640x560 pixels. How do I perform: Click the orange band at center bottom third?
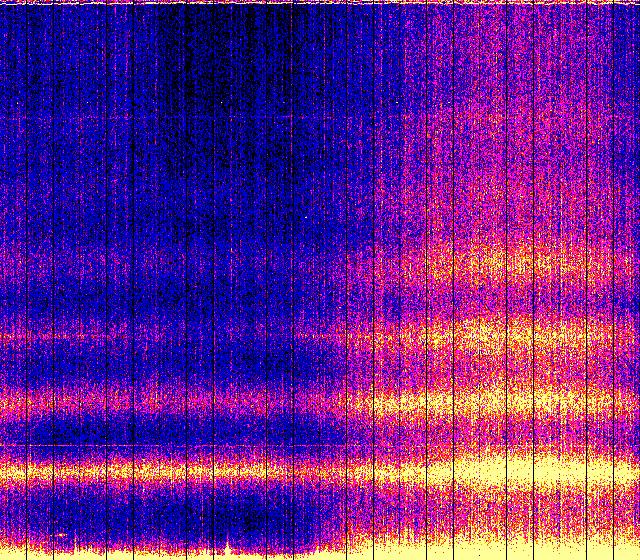pos(300,400)
